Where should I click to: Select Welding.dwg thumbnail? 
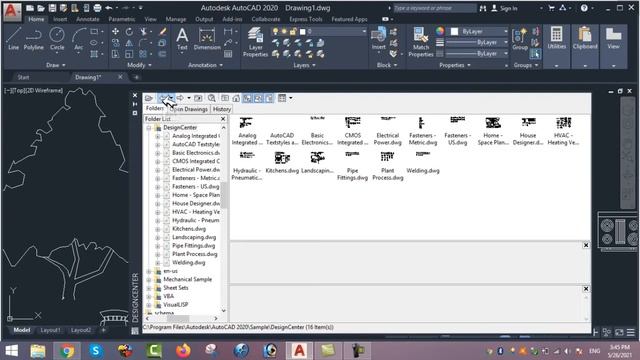click(423, 163)
